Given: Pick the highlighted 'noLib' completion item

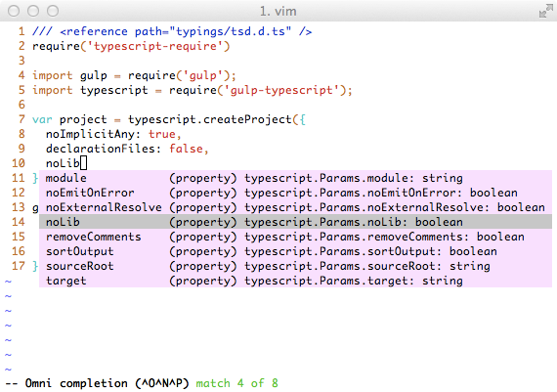Looking at the screenshot, I should (295, 222).
